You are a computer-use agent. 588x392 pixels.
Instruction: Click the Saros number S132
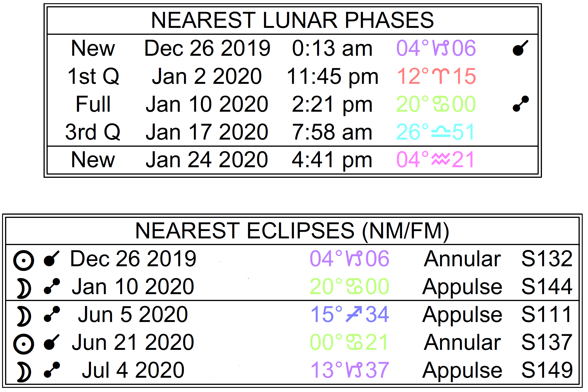547,259
